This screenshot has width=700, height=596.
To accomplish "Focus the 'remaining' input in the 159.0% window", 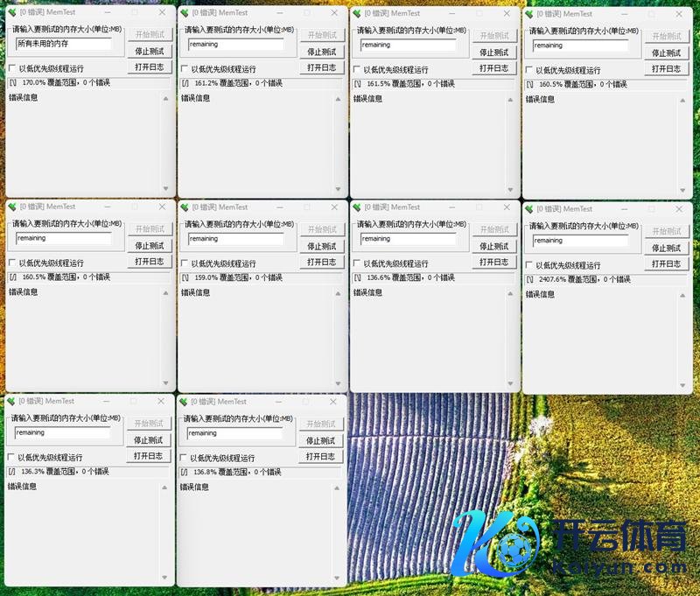I will [x=235, y=238].
